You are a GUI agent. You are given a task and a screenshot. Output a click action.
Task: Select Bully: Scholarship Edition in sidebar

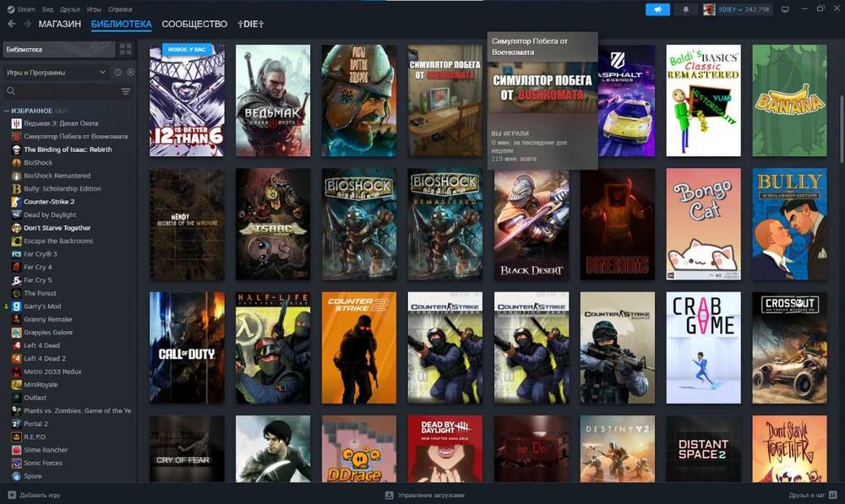[62, 188]
